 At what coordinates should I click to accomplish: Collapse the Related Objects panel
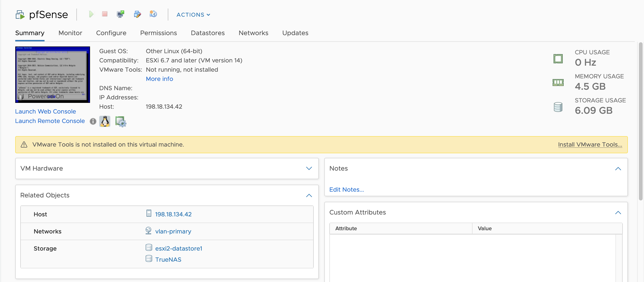click(x=309, y=195)
